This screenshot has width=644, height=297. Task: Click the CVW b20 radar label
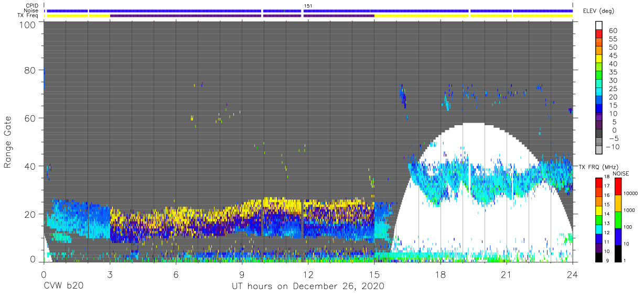[x=63, y=287]
